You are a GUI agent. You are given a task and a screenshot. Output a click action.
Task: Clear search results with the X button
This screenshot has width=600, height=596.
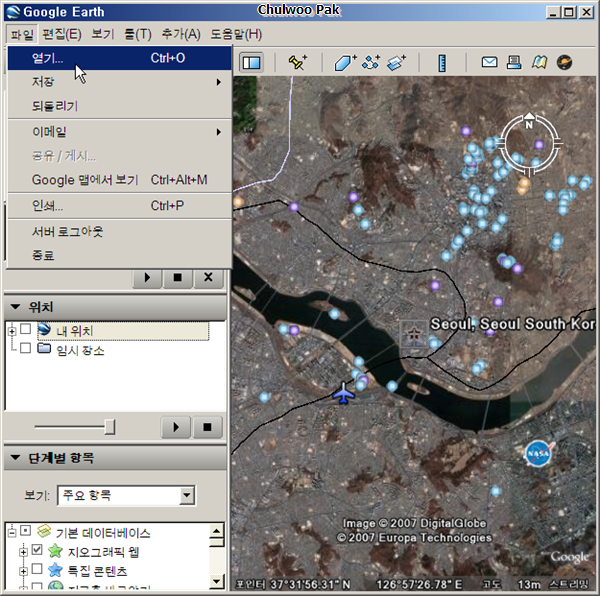[208, 277]
